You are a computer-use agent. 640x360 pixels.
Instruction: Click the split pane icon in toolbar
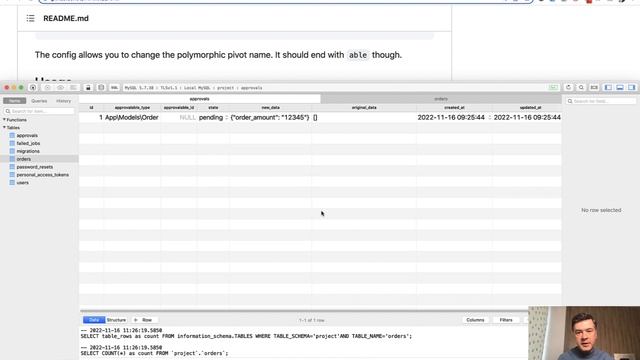tap(594, 88)
